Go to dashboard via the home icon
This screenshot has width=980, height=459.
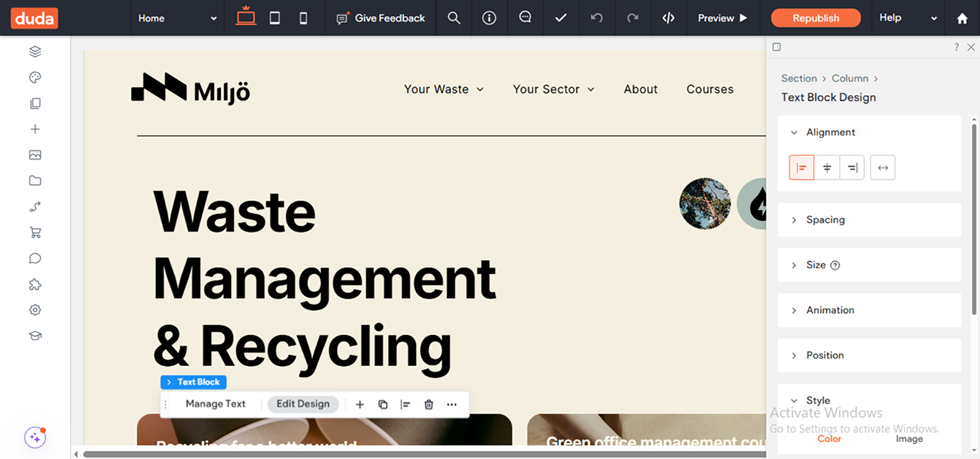(x=962, y=18)
